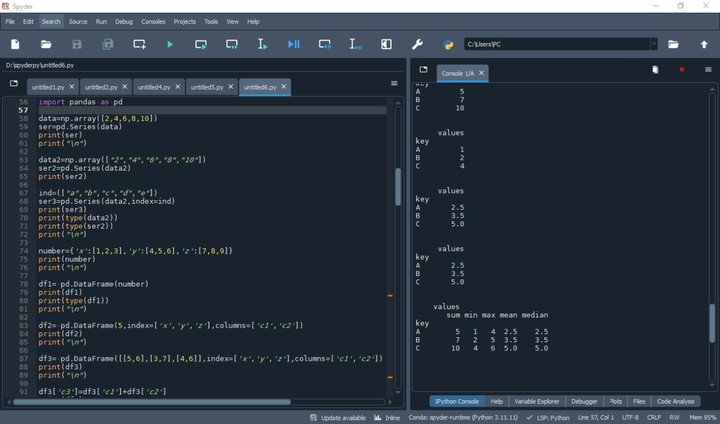
Task: Expand the working directory path dropdown
Action: (x=654, y=44)
